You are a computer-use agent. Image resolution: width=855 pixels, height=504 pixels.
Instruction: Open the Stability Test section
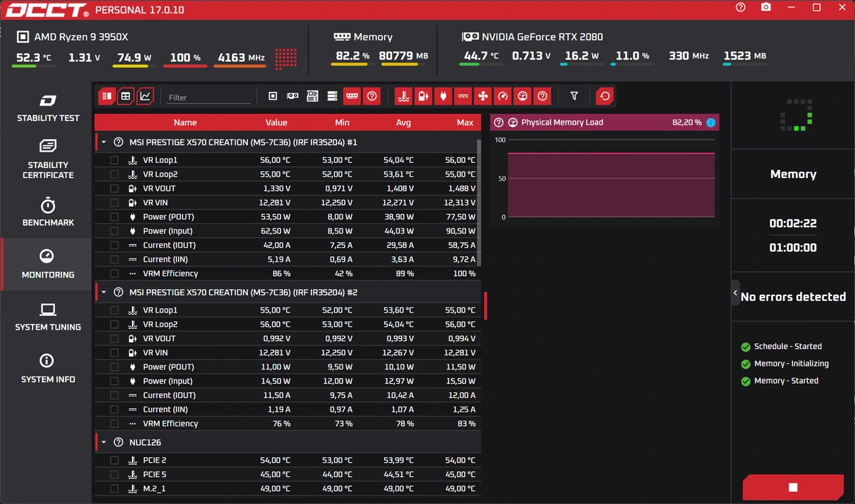click(48, 107)
